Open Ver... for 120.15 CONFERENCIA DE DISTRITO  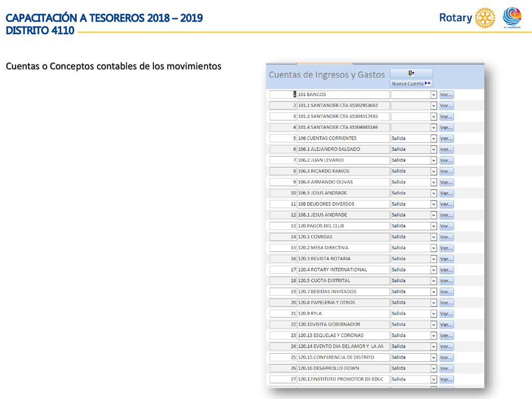coord(446,357)
